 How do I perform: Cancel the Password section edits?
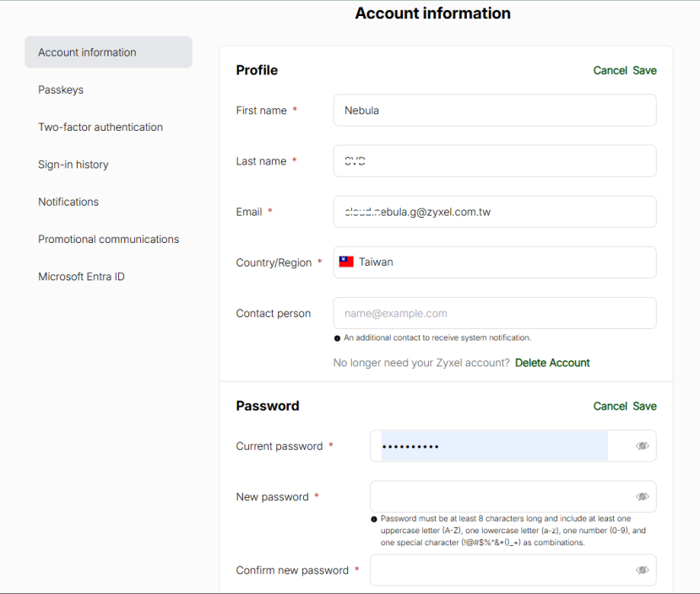click(x=610, y=407)
